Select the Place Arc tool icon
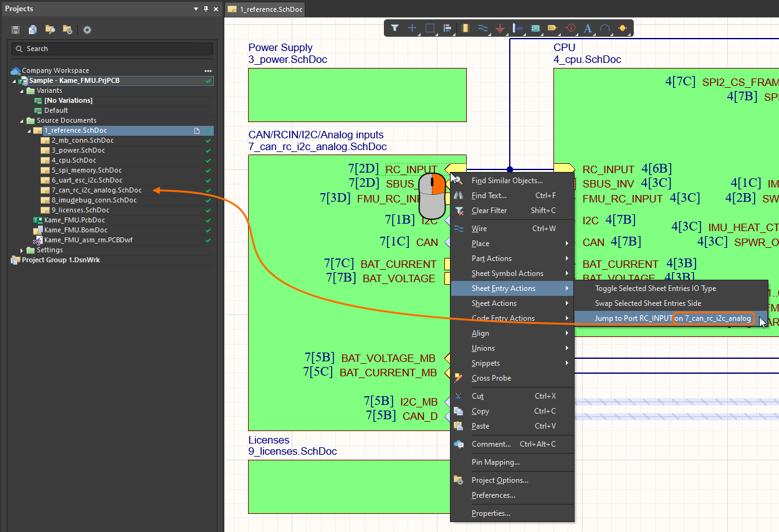 (x=605, y=28)
